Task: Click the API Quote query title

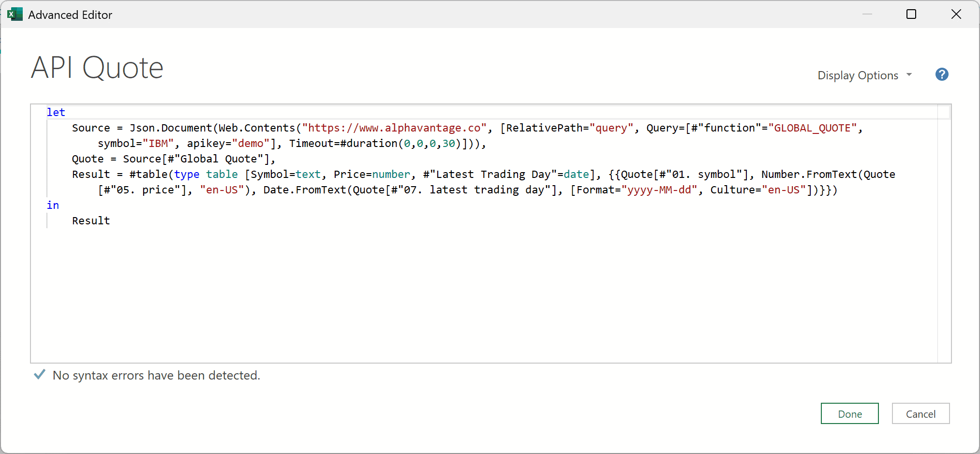Action: [97, 67]
